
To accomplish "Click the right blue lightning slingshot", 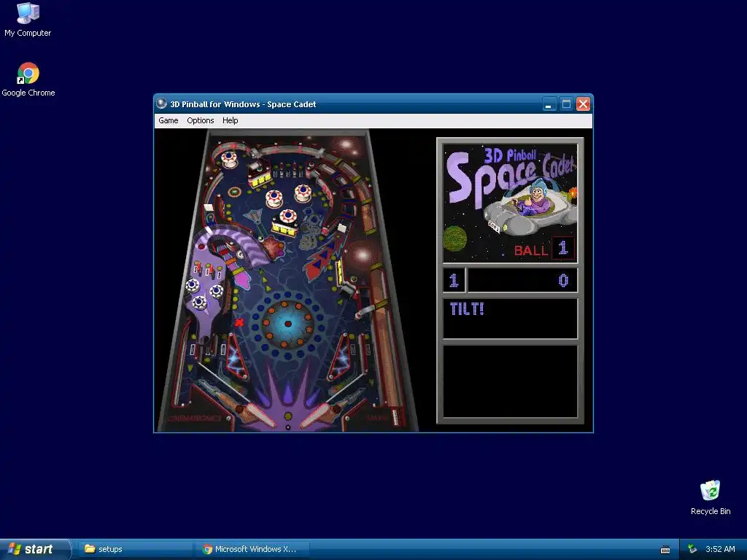I will click(340, 358).
